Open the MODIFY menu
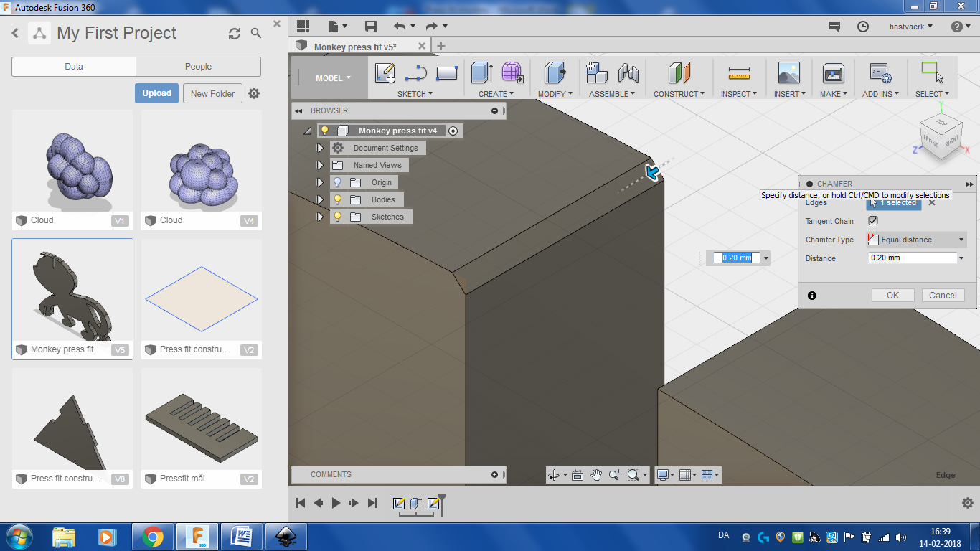The width and height of the screenshot is (980, 551). click(x=555, y=94)
